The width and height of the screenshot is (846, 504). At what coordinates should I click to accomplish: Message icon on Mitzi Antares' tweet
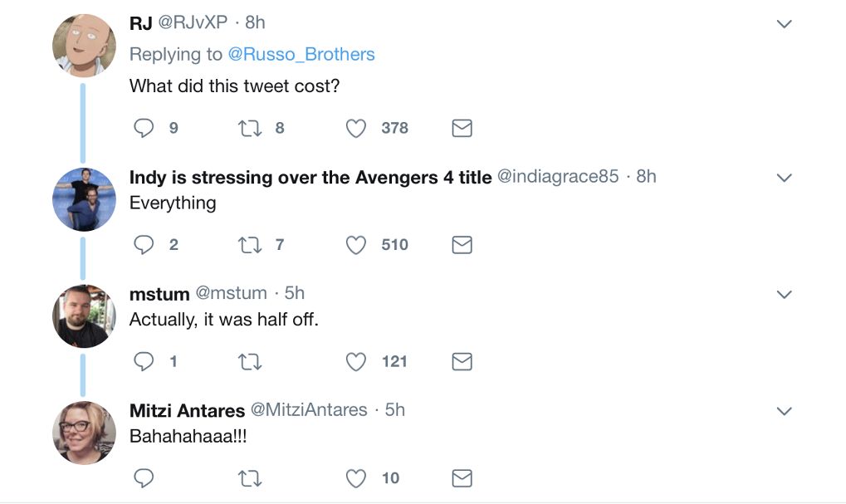point(462,478)
